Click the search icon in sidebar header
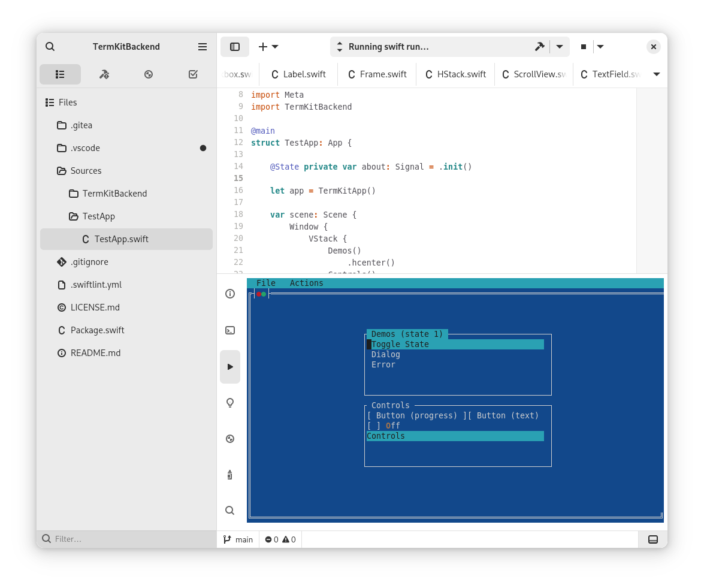Image resolution: width=704 pixels, height=588 pixels. 50,47
